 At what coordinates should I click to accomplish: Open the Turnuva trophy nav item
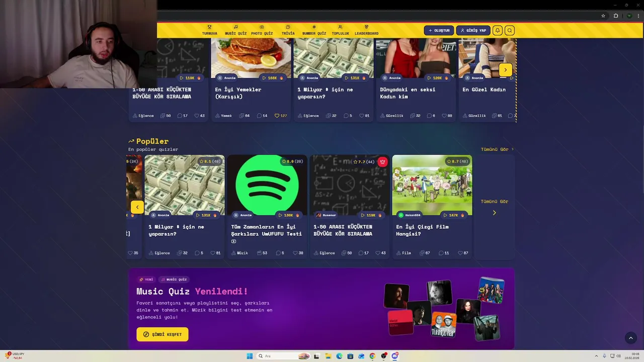pyautogui.click(x=209, y=30)
